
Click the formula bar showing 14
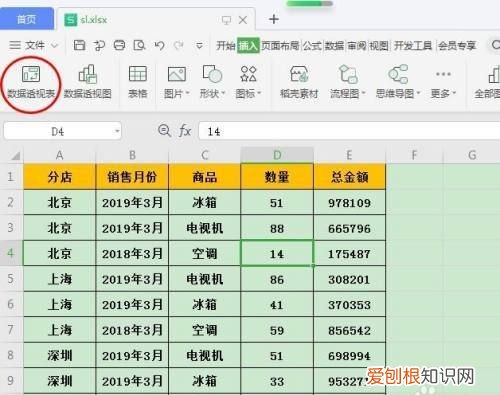pos(349,131)
